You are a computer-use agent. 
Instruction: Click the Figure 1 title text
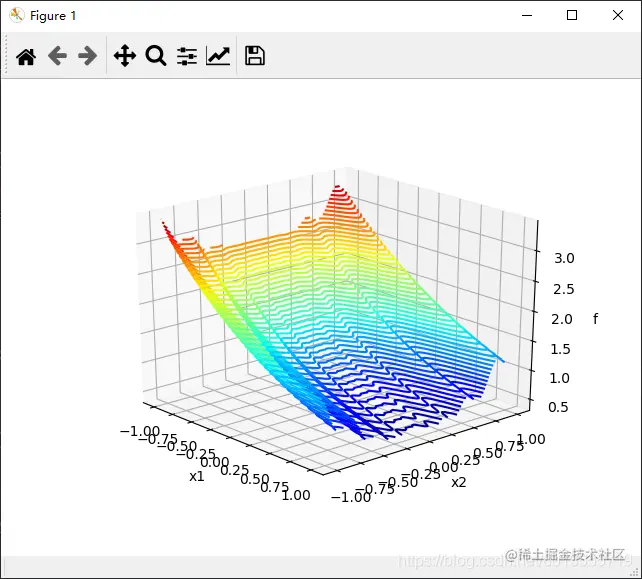pos(53,16)
